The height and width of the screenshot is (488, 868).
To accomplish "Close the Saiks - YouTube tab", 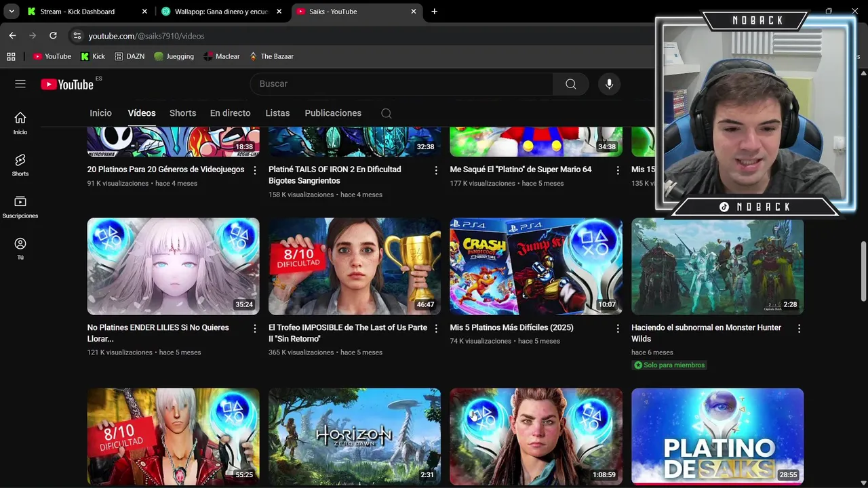I will click(x=414, y=12).
